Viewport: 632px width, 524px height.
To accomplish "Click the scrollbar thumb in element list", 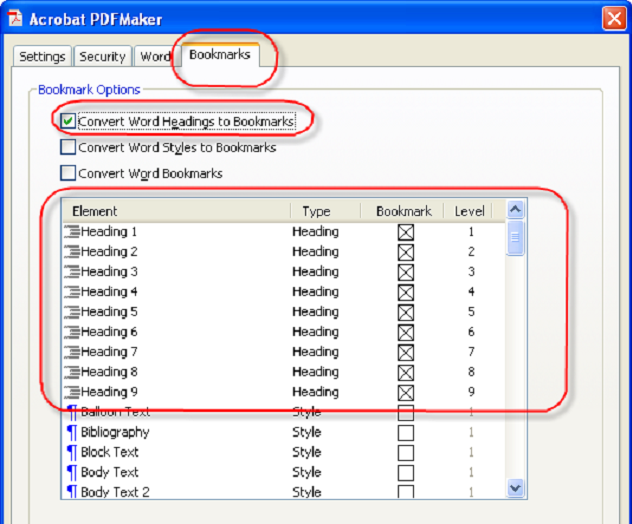I will (516, 238).
